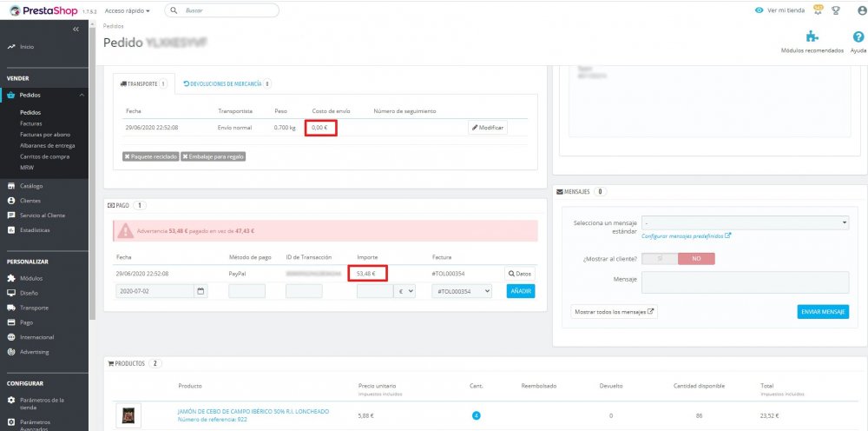
Task: Click Mostrar todos los mensajes button
Action: click(x=614, y=312)
